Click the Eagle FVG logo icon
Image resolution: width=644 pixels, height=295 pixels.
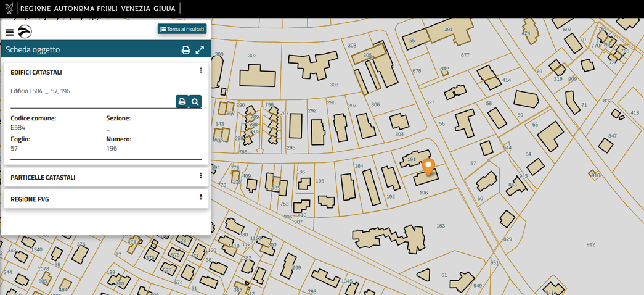pyautogui.click(x=25, y=32)
